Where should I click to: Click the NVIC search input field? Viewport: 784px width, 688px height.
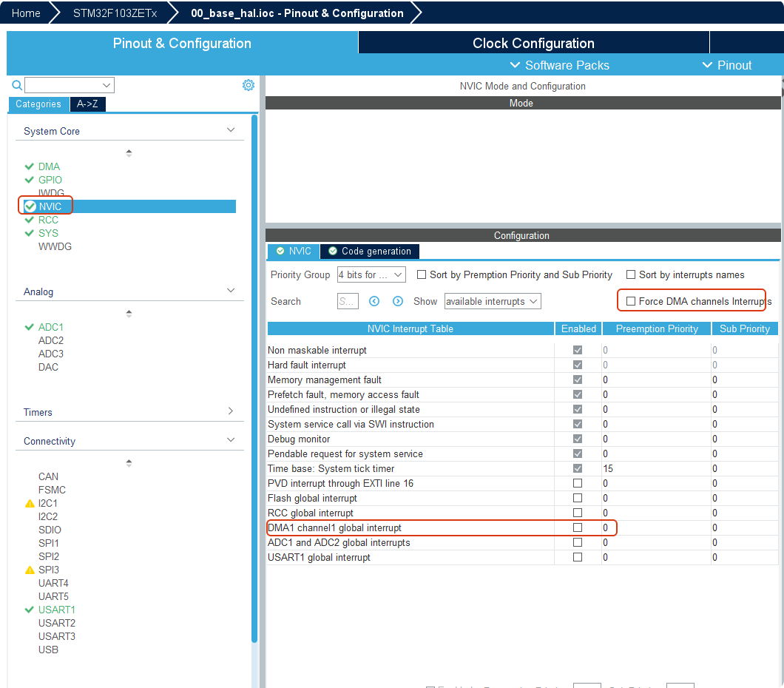coord(348,302)
